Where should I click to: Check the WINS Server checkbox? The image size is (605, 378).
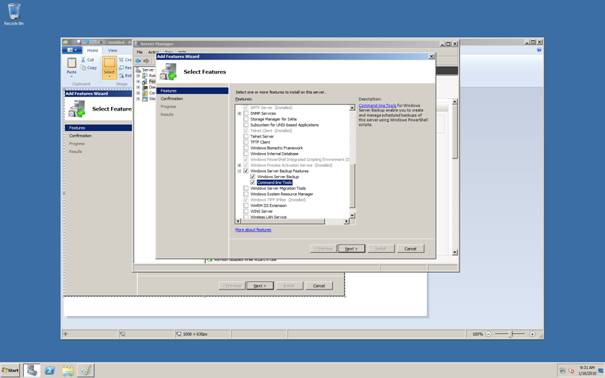pyautogui.click(x=246, y=211)
